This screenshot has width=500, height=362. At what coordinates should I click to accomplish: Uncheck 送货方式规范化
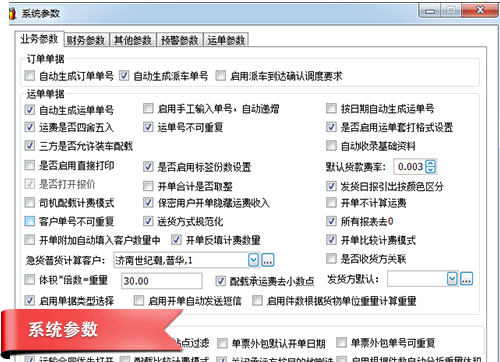[148, 221]
